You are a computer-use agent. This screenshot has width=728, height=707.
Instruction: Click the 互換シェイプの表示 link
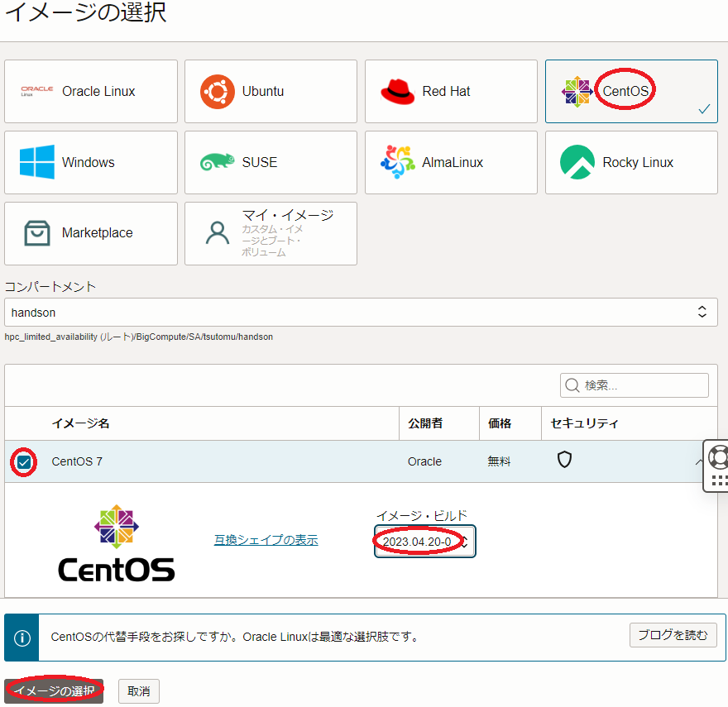pos(266,540)
